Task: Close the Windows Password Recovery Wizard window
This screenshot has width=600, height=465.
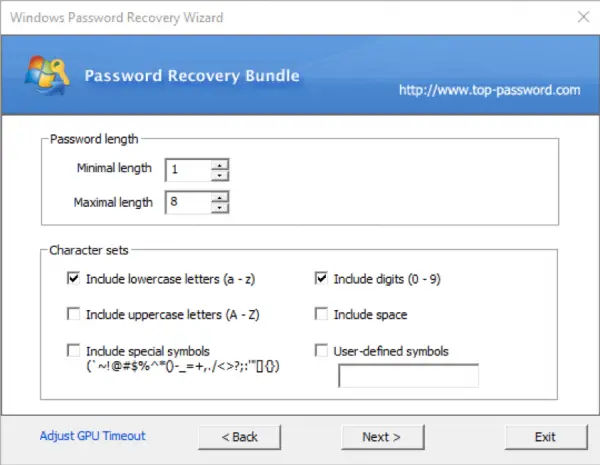Action: 583,16
